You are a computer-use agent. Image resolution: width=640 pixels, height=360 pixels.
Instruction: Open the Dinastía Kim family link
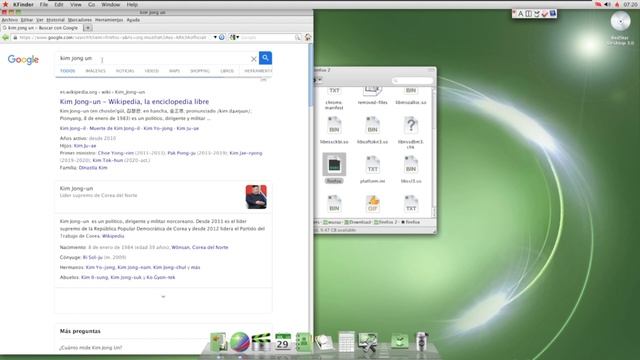[93, 168]
